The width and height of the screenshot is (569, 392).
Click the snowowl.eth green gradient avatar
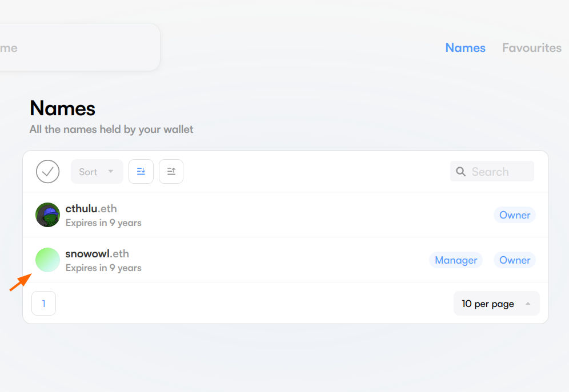click(x=47, y=260)
